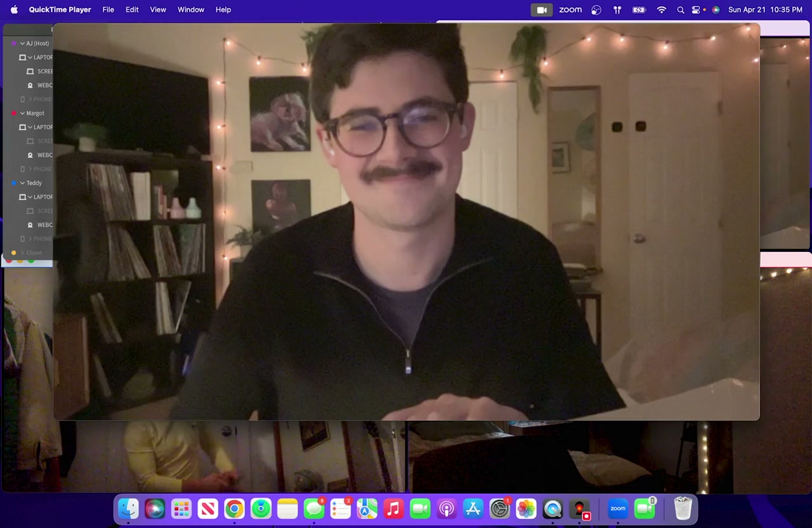Screen dimensions: 812x528
Task: Open the Help menu
Action: point(223,10)
